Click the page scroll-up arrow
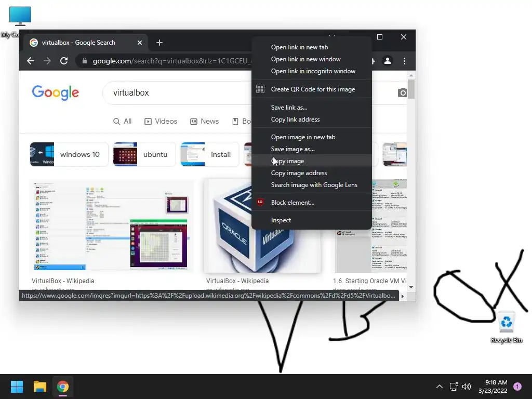Viewport: 532px width, 399px height. 411,75
